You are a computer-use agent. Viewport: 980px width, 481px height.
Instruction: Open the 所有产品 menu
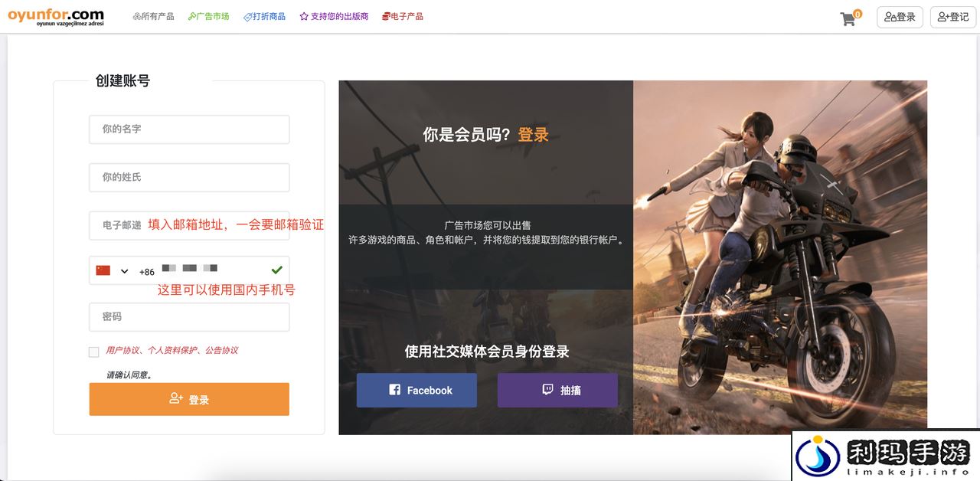point(153,16)
